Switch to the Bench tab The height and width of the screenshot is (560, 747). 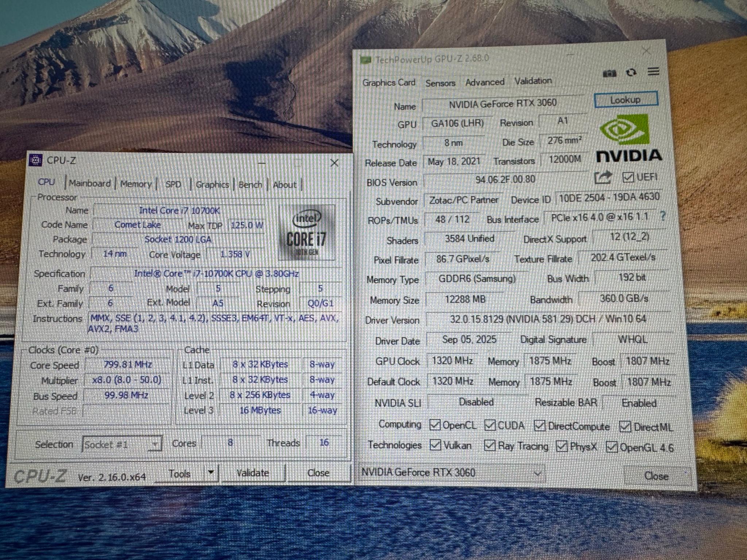[250, 185]
